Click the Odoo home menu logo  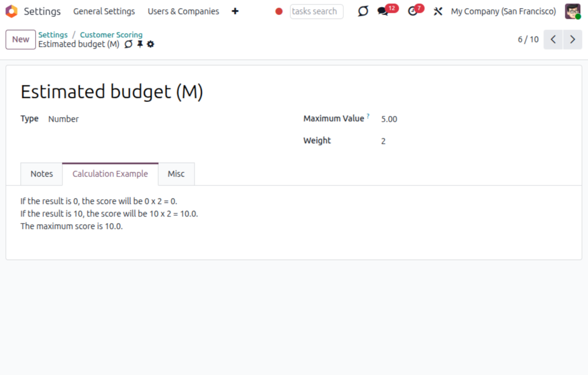11,11
